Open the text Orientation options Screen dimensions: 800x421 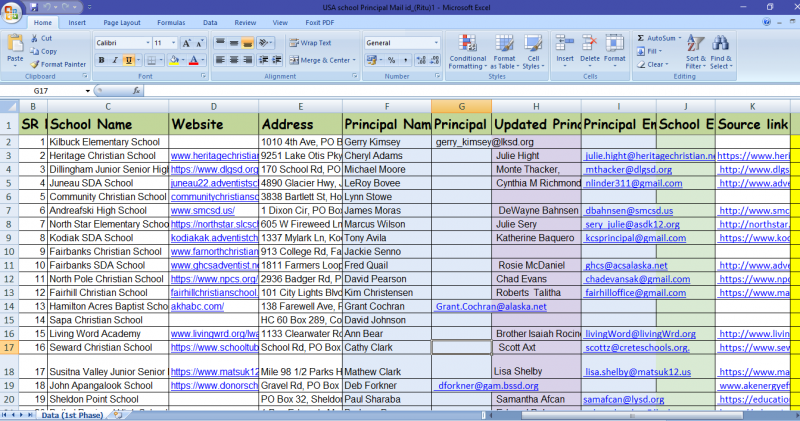265,43
